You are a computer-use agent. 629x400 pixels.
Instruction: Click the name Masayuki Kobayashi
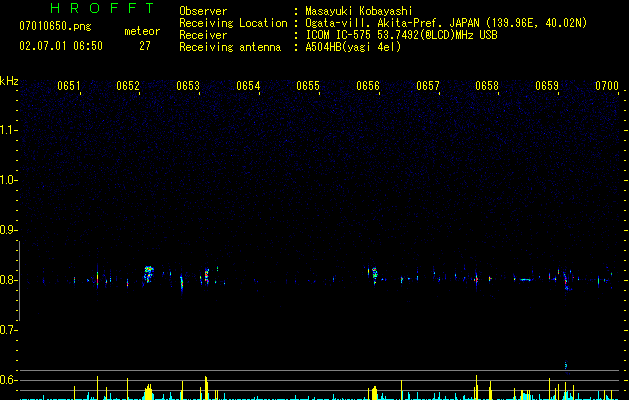359,11
